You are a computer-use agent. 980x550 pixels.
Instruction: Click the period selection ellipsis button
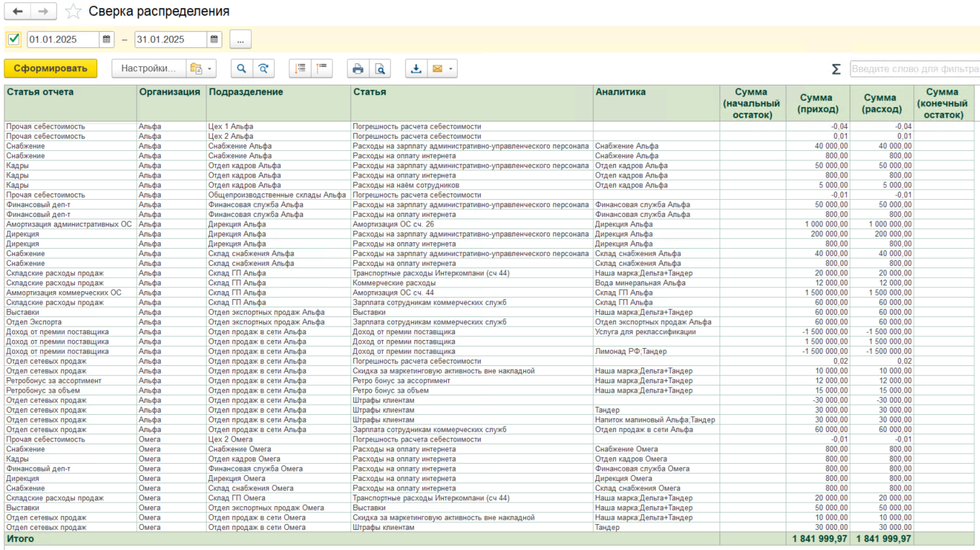[240, 40]
